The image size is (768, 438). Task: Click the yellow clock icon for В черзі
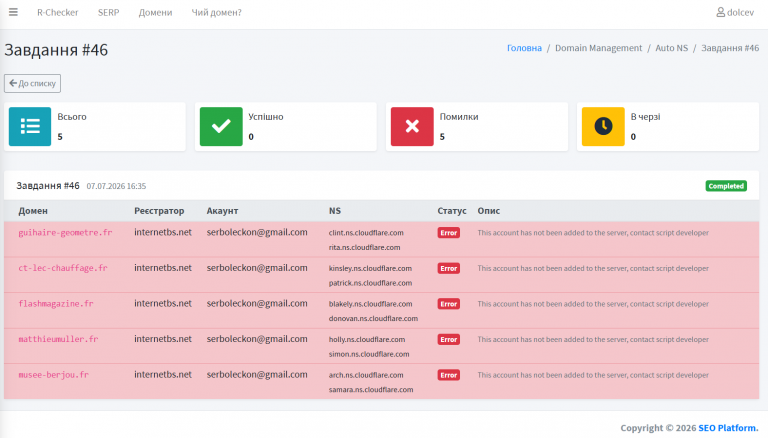603,126
